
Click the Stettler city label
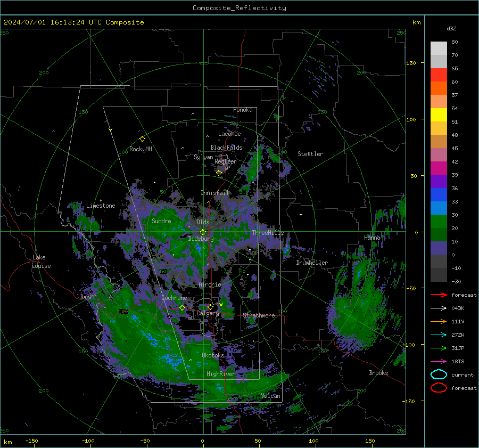tap(310, 154)
